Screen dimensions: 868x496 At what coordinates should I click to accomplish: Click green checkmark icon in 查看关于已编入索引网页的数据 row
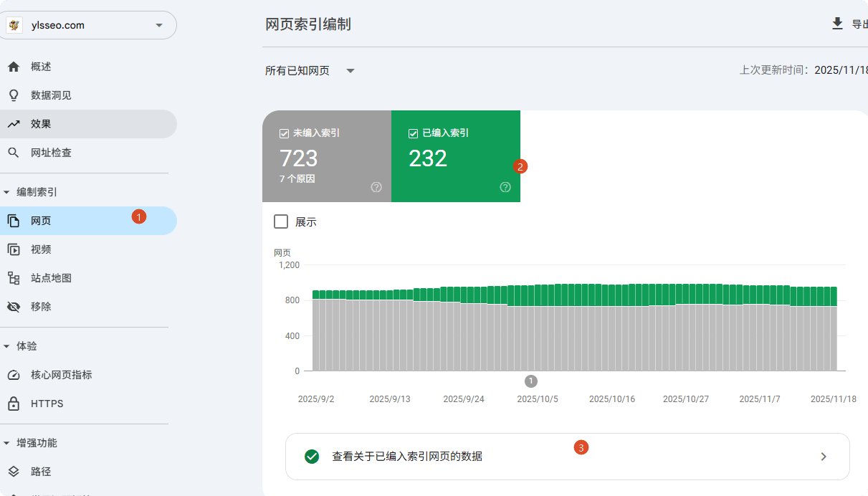tap(312, 457)
